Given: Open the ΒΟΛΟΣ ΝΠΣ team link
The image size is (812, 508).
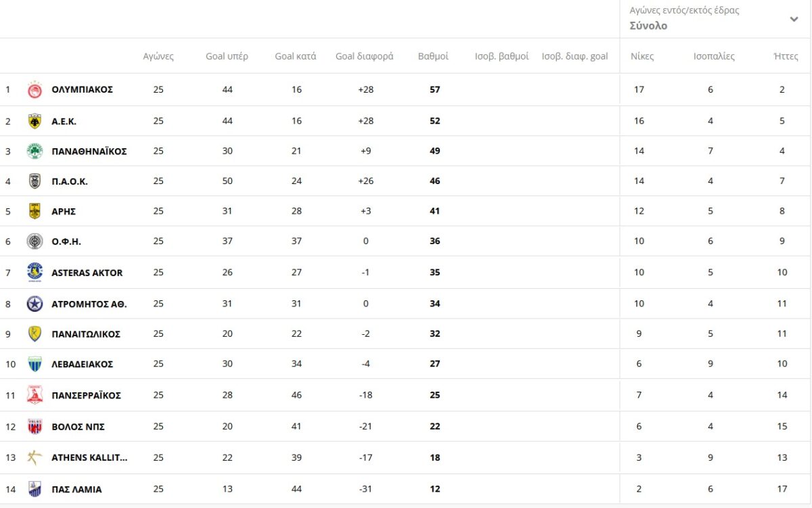Looking at the screenshot, I should pos(78,427).
